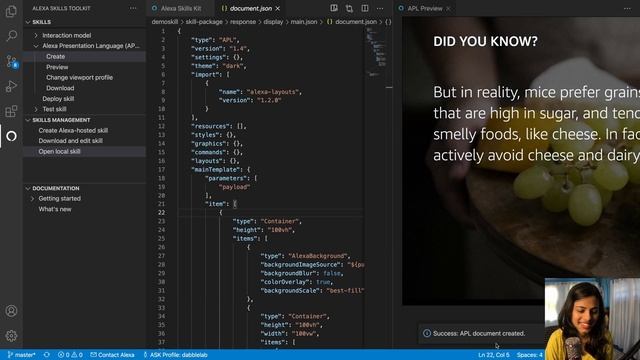Close the APL Preview tab
The width and height of the screenshot is (640, 360).
tap(448, 8)
